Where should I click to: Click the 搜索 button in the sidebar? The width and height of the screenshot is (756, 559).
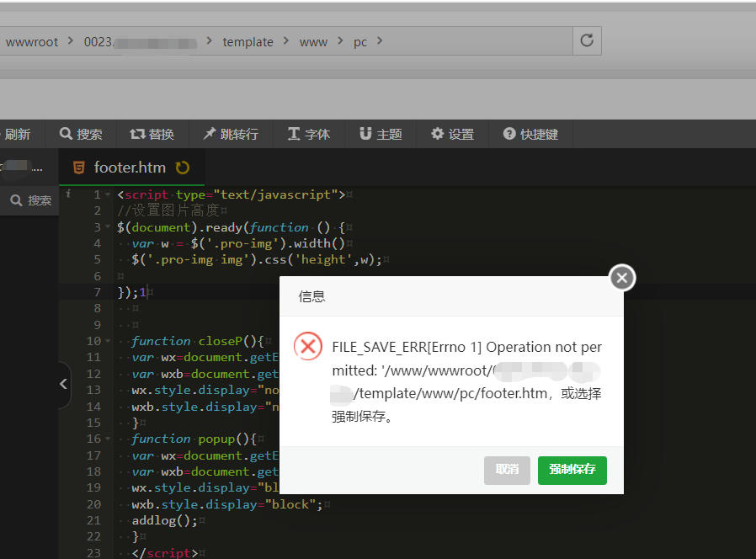31,200
